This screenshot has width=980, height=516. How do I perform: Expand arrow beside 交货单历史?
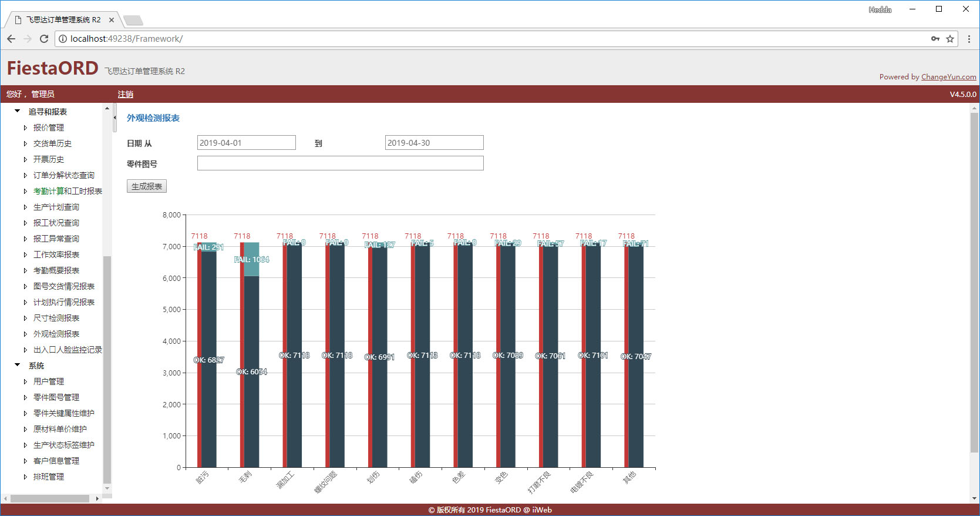coord(25,143)
